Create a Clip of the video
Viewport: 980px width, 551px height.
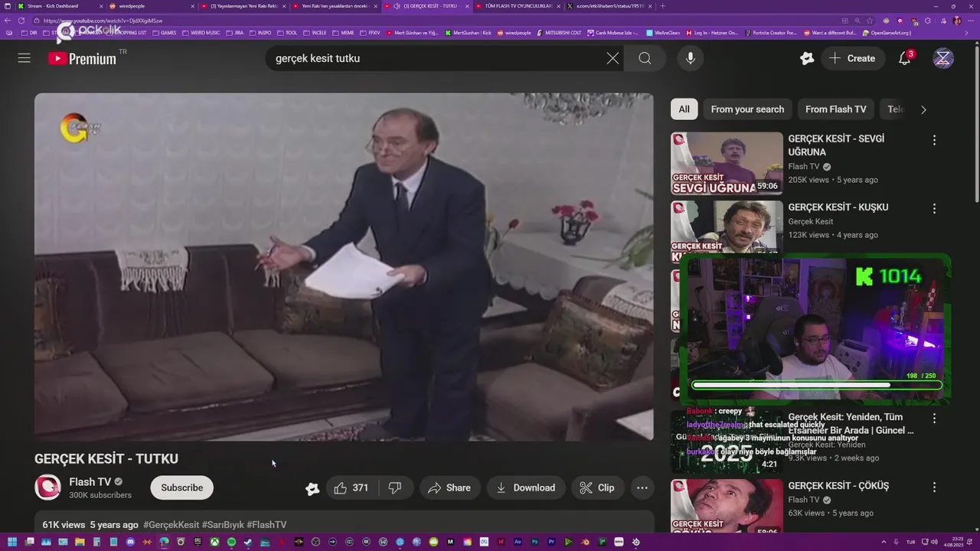[597, 487]
